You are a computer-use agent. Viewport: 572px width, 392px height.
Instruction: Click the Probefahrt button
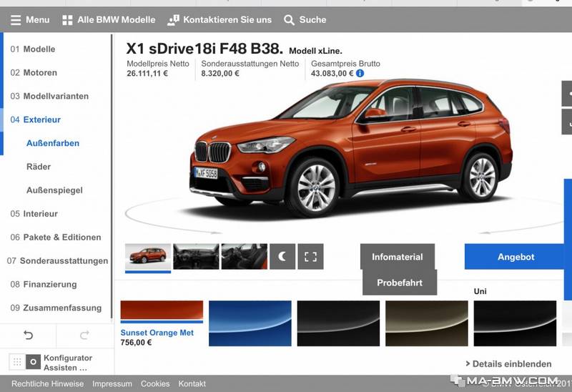[400, 283]
